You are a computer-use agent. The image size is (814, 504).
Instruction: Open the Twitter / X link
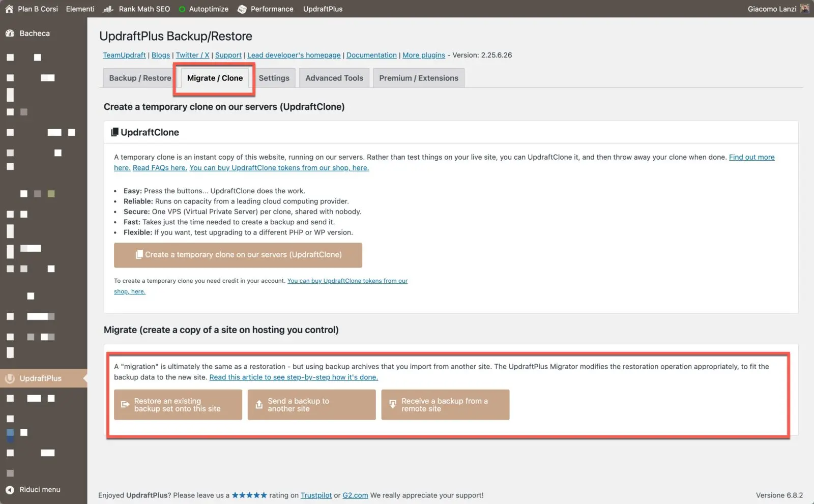[x=192, y=55]
